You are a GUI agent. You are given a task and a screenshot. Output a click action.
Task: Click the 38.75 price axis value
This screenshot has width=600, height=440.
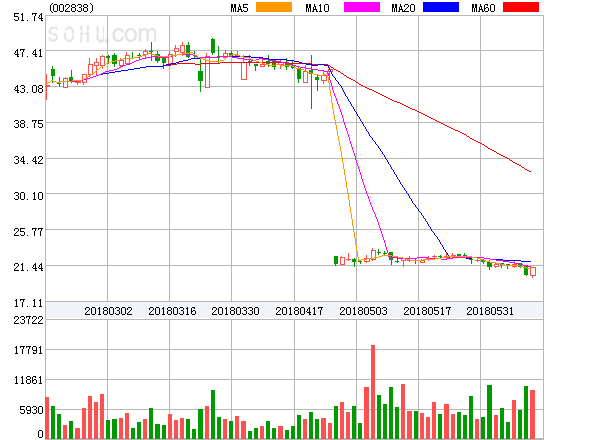click(x=28, y=124)
